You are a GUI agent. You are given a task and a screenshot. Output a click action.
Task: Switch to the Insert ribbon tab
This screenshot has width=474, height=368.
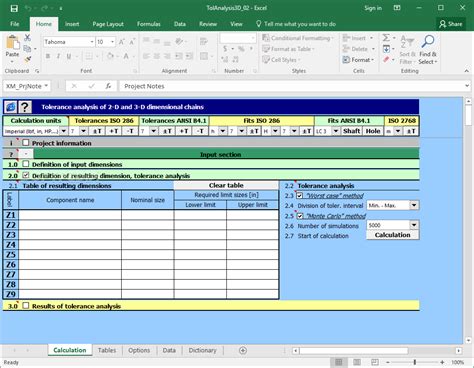[72, 24]
